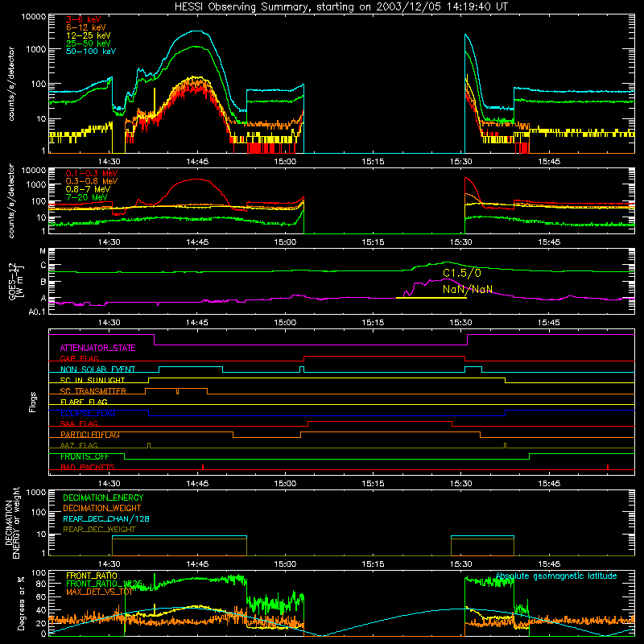Select the 12-25 keV legend label
Screen dimensions: 644x644
pos(88,35)
